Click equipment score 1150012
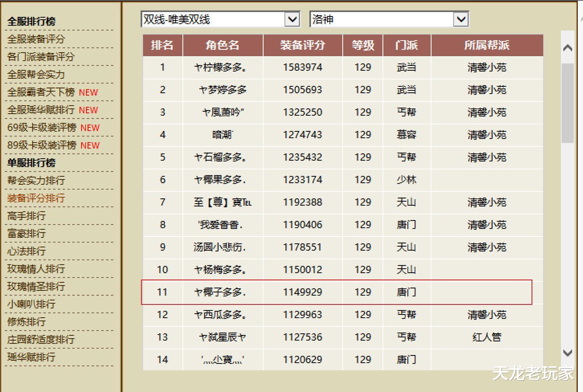The height and width of the screenshot is (392, 583). tap(303, 270)
